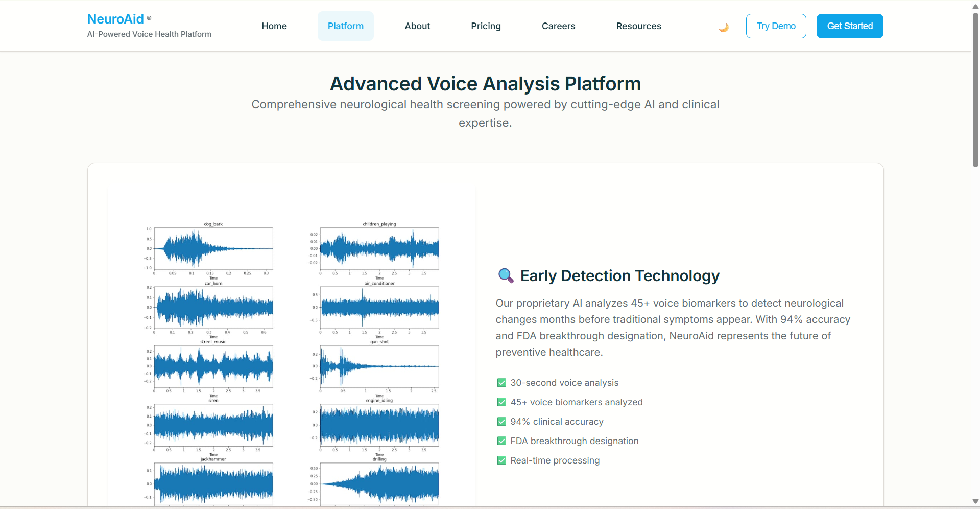Viewport: 980px width, 509px height.
Task: Click the FDA breakthrough designation text
Action: [575, 441]
